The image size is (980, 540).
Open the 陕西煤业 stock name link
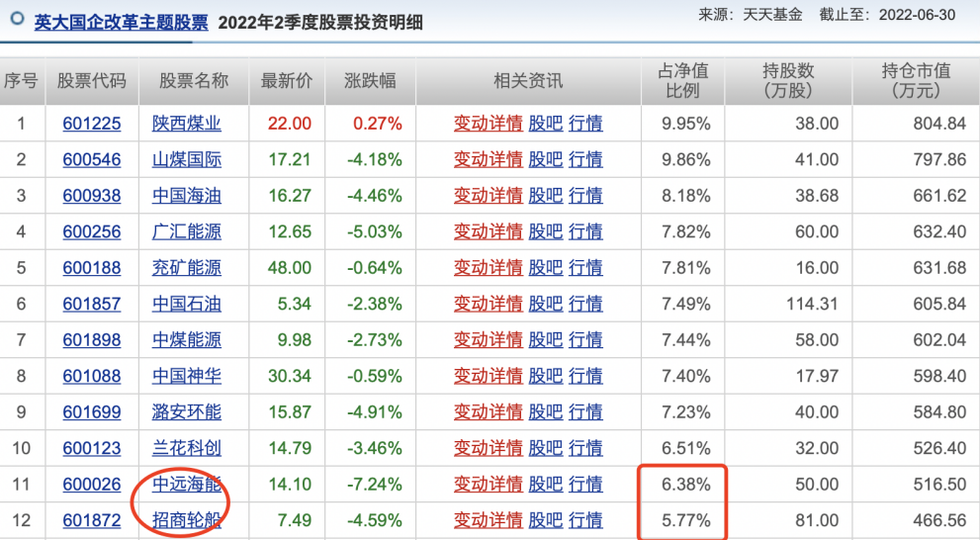pos(186,124)
